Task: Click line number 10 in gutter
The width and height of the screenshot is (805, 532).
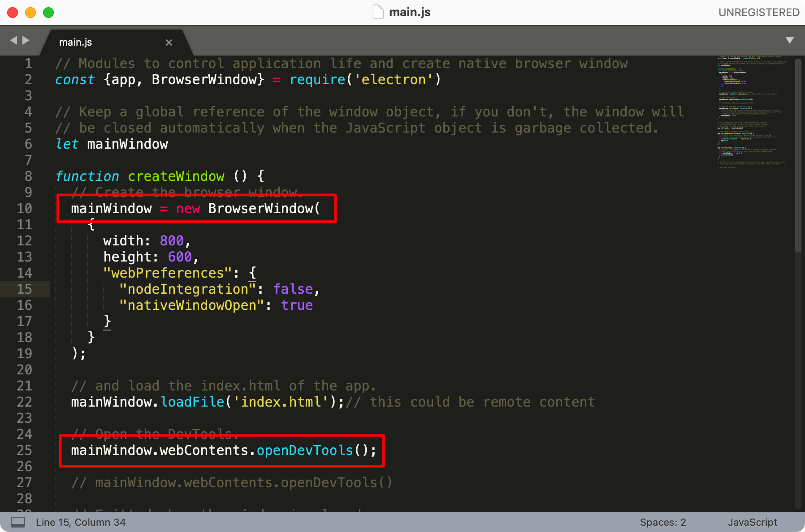Action: click(x=25, y=209)
